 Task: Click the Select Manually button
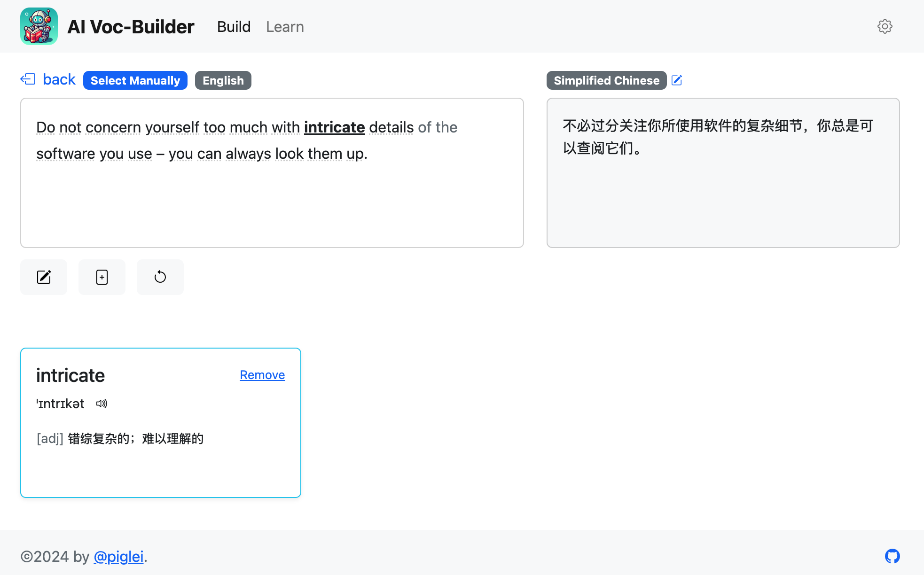point(135,80)
